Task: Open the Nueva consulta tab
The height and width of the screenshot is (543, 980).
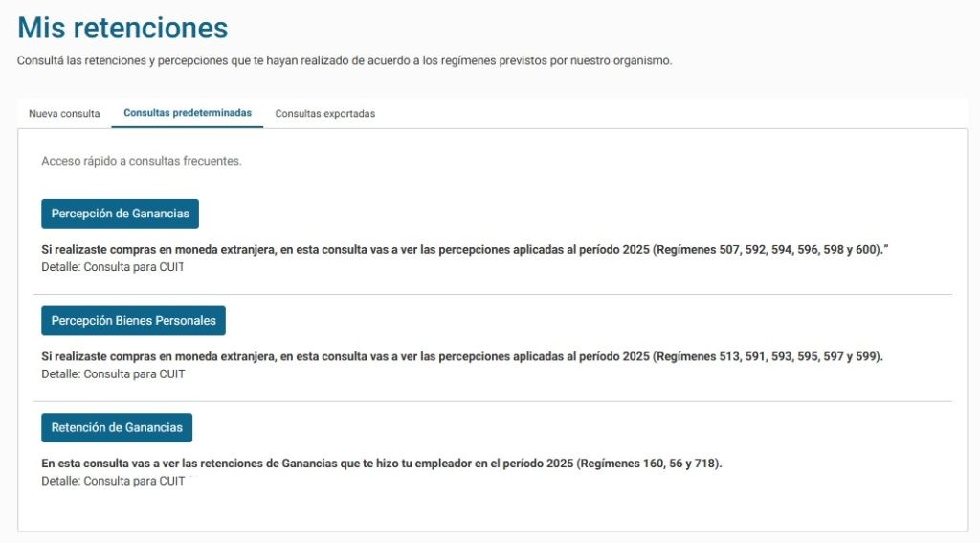Action: tap(64, 113)
